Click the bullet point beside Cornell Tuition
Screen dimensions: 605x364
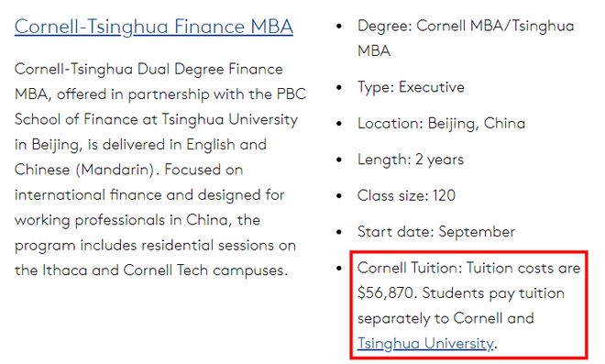pyautogui.click(x=339, y=268)
